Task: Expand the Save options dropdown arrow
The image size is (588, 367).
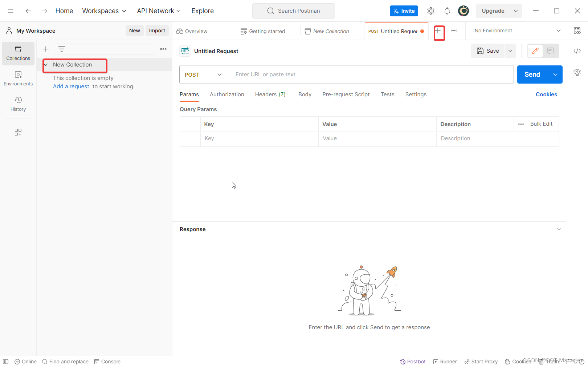Action: point(510,51)
